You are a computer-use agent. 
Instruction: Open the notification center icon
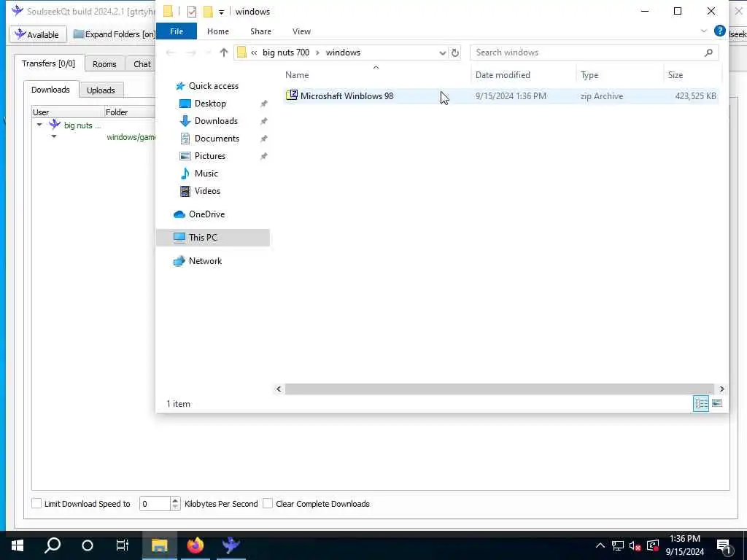point(724,545)
